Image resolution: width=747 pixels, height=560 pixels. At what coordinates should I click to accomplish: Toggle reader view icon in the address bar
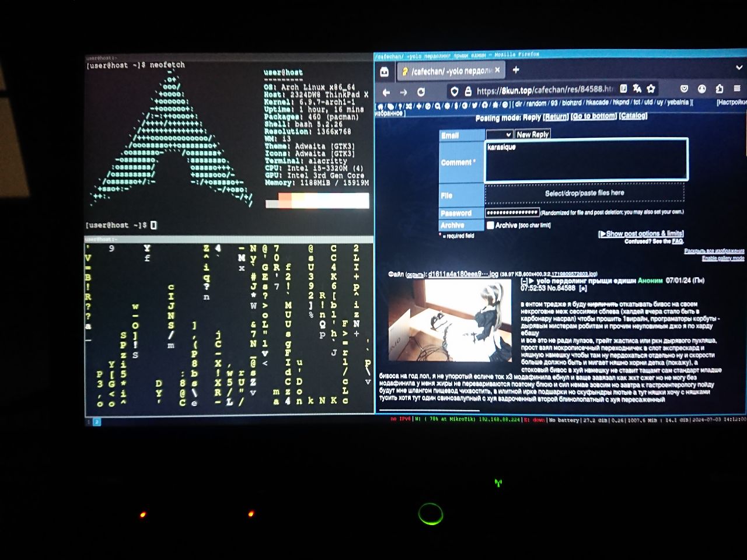pos(623,89)
